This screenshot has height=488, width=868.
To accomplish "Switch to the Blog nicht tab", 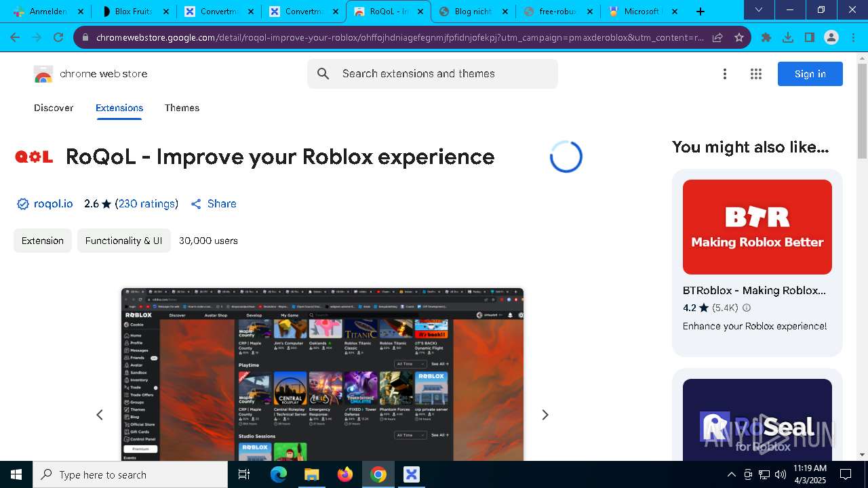I will [473, 12].
